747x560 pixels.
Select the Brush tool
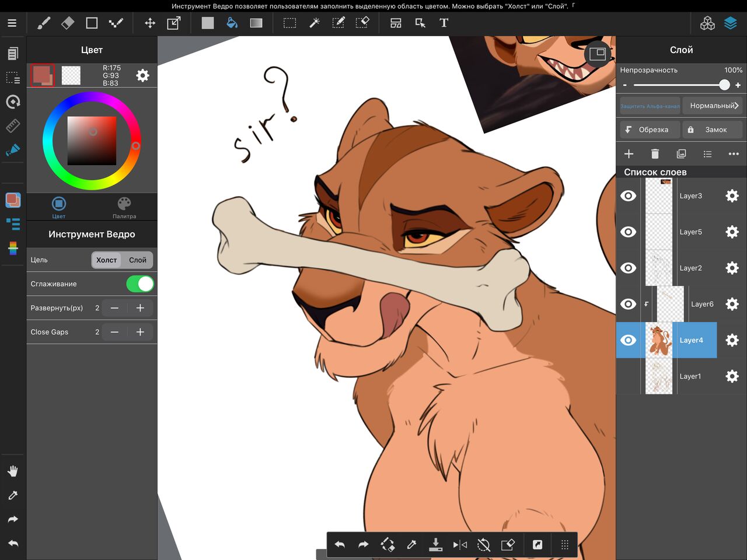[44, 23]
